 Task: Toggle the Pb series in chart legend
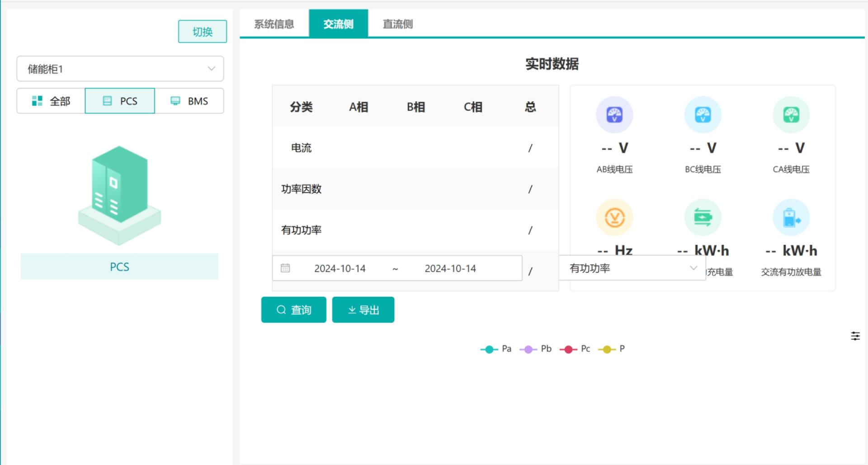[x=535, y=349]
